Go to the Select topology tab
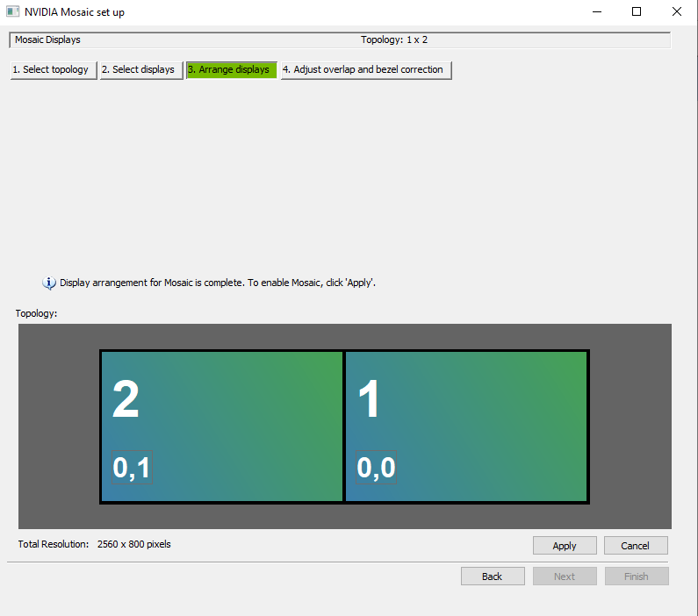Image resolution: width=698 pixels, height=616 pixels. 53,70
